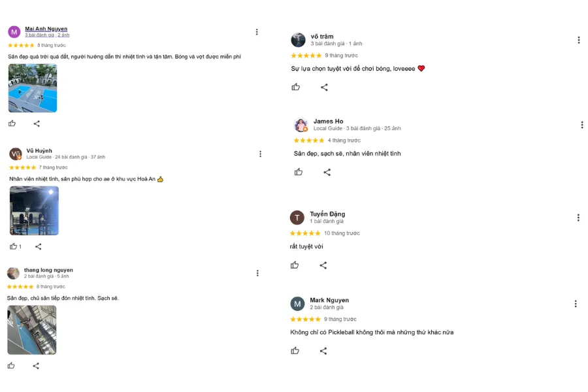Like James Ho's review
588x392 pixels.
[299, 172]
